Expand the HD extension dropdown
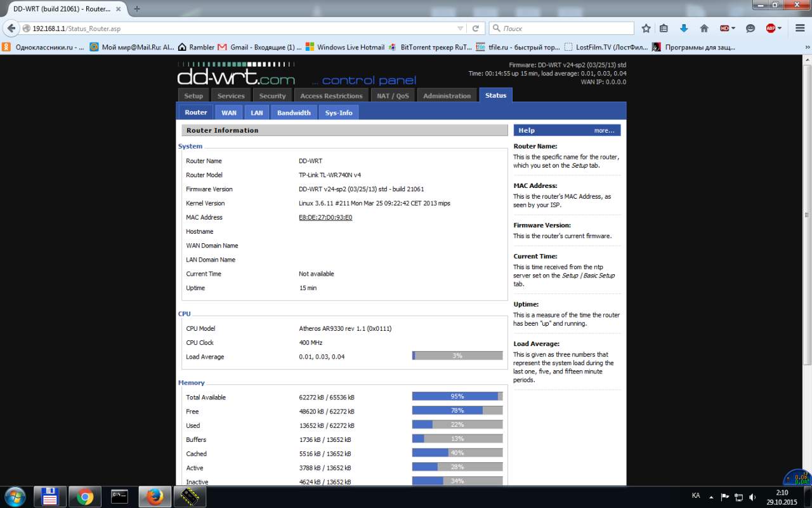Image resolution: width=812 pixels, height=508 pixels. click(x=734, y=29)
